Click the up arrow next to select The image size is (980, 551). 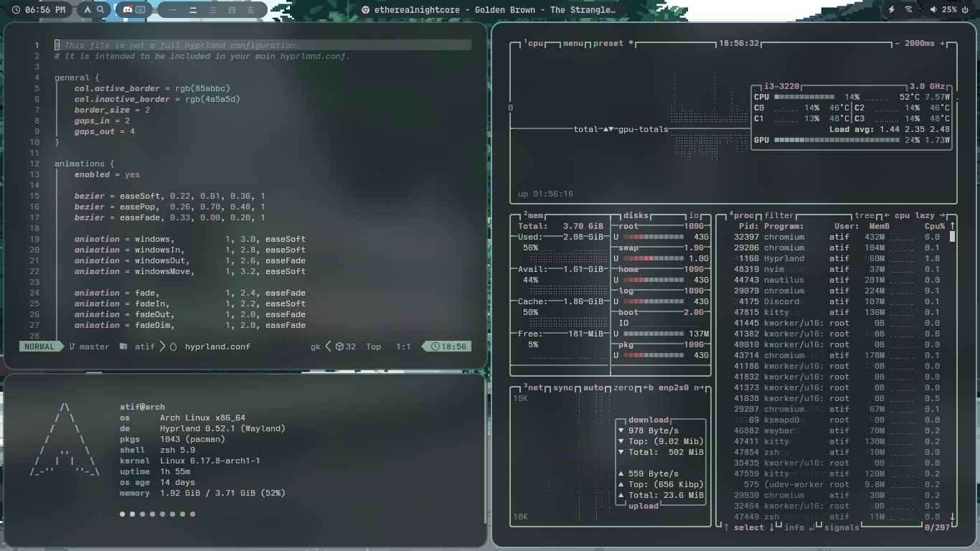(727, 527)
